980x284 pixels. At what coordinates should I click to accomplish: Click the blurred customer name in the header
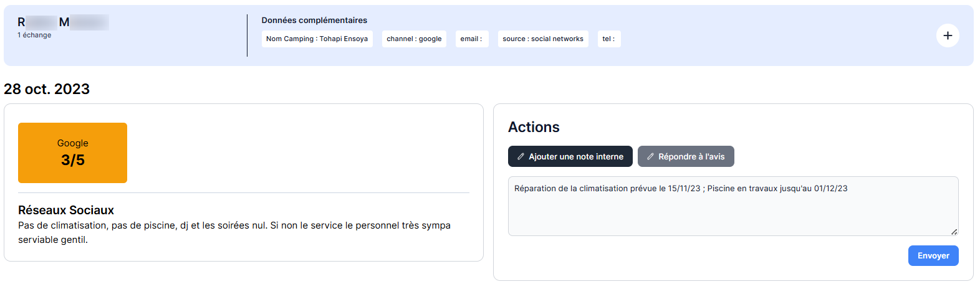click(x=62, y=22)
